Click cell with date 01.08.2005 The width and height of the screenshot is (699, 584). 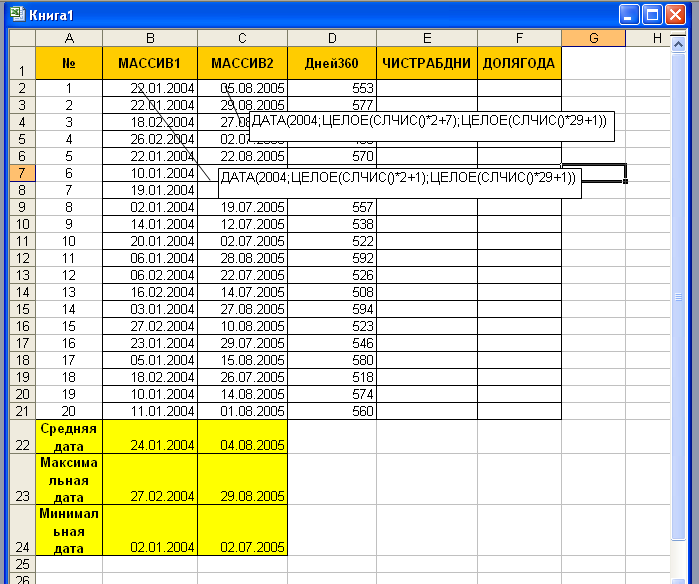pos(243,411)
